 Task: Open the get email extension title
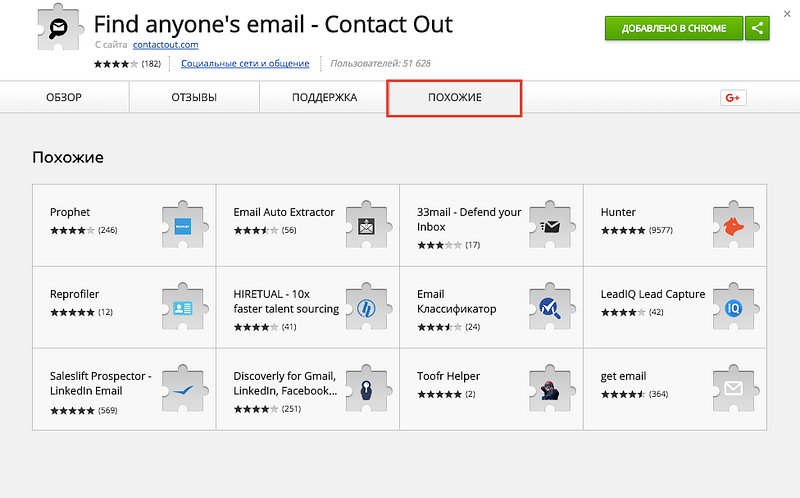[x=623, y=377]
